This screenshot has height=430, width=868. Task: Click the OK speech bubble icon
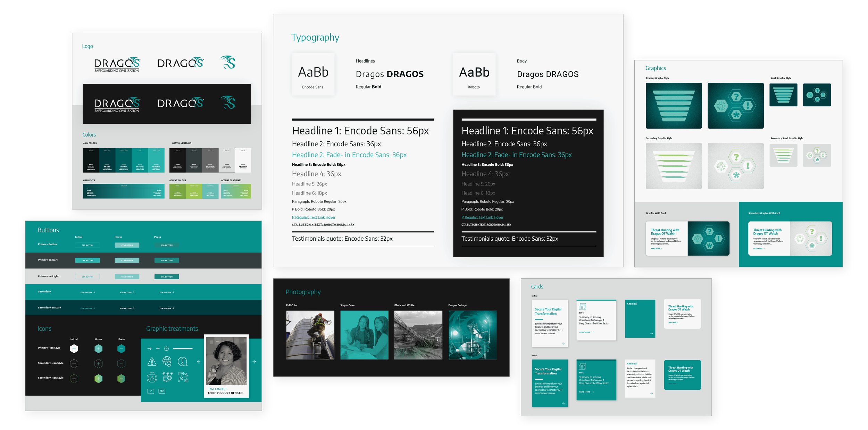[162, 391]
